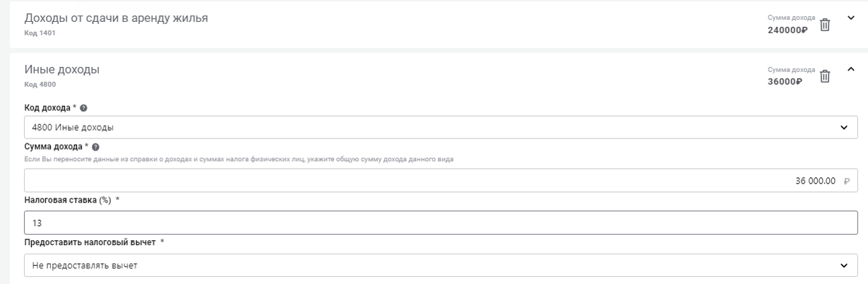868x284 pixels.
Task: Collapse the Иные доходы section
Action: (850, 69)
